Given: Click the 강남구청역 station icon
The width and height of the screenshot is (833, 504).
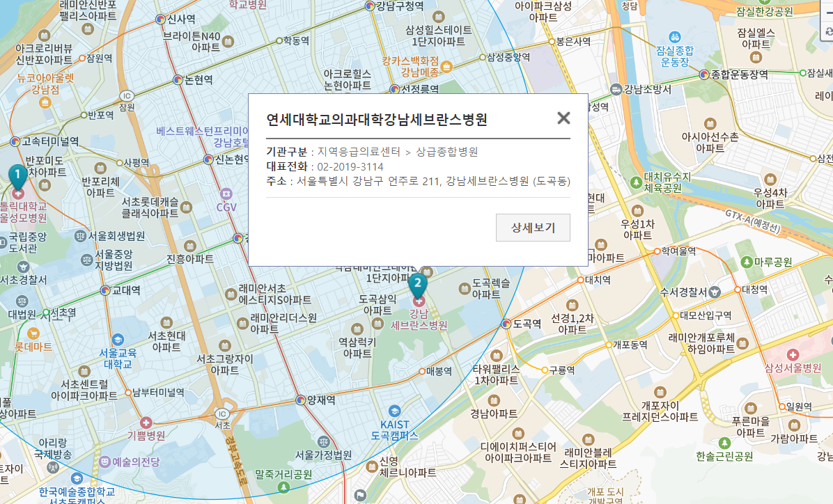Looking at the screenshot, I should click(x=371, y=6).
